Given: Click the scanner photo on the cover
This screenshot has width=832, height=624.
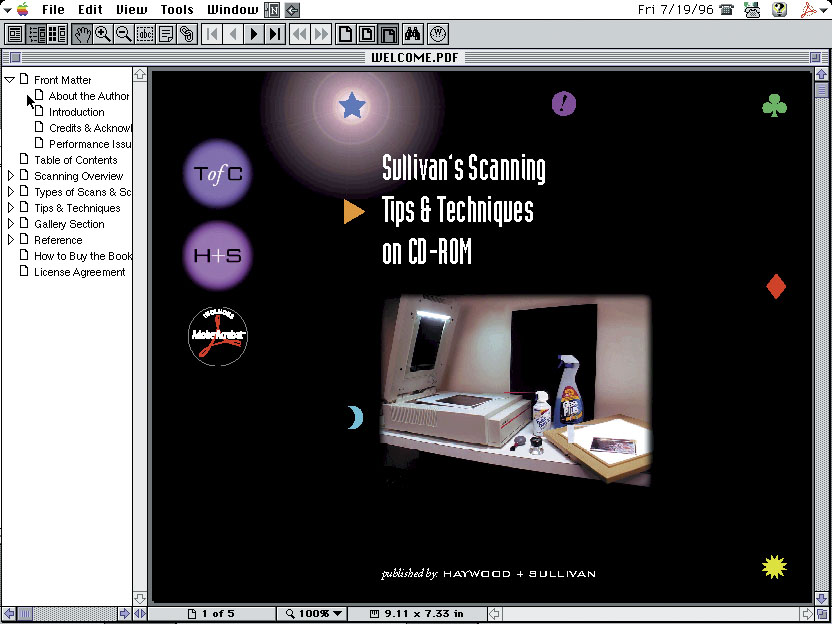Looking at the screenshot, I should (516, 390).
